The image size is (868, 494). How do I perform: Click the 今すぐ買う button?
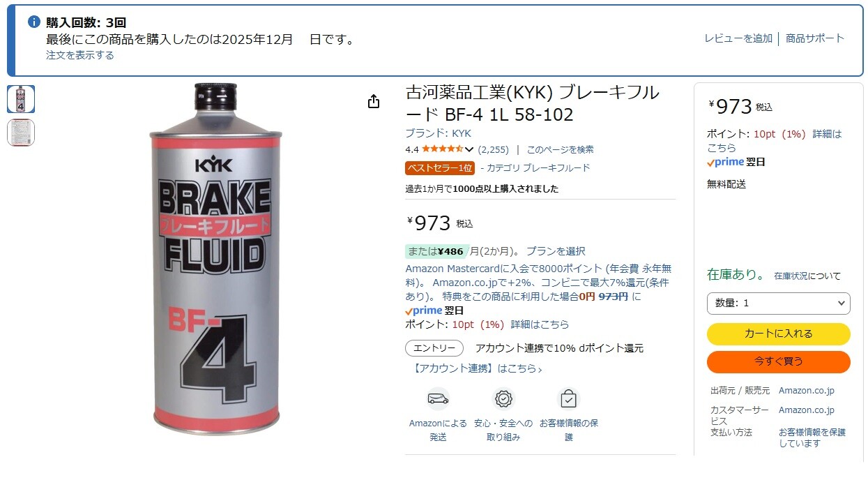click(779, 362)
